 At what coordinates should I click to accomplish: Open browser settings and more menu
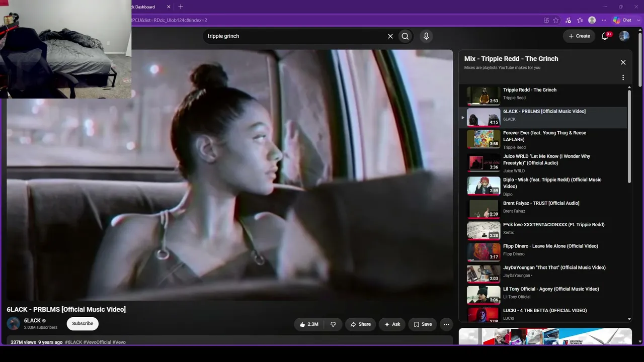click(x=604, y=20)
